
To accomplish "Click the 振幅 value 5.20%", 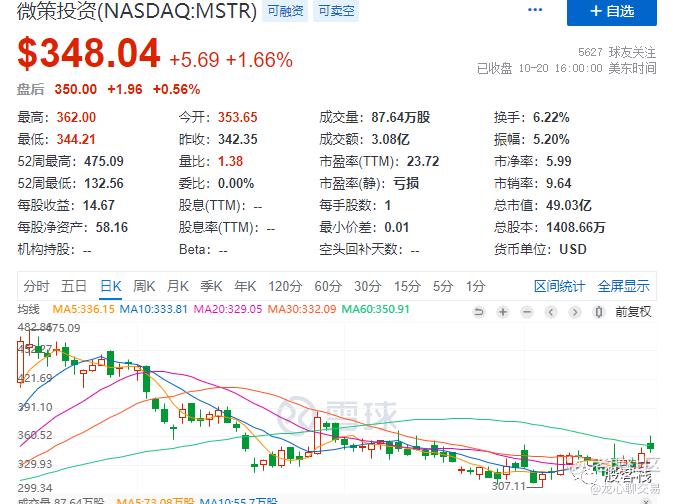I will click(551, 139).
